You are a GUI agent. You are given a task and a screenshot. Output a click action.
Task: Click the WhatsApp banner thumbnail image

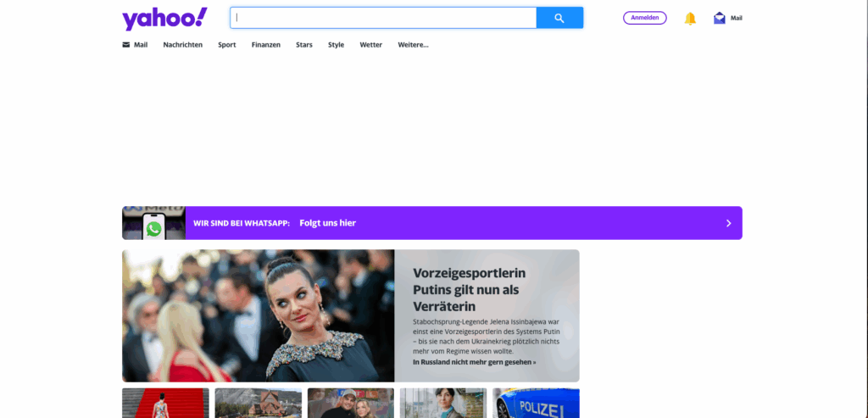pyautogui.click(x=154, y=223)
